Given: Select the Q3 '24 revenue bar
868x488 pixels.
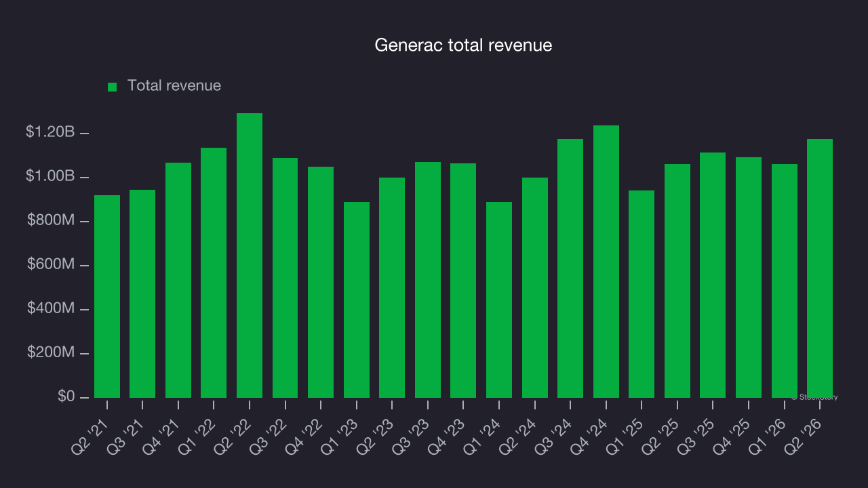Looking at the screenshot, I should tap(570, 268).
